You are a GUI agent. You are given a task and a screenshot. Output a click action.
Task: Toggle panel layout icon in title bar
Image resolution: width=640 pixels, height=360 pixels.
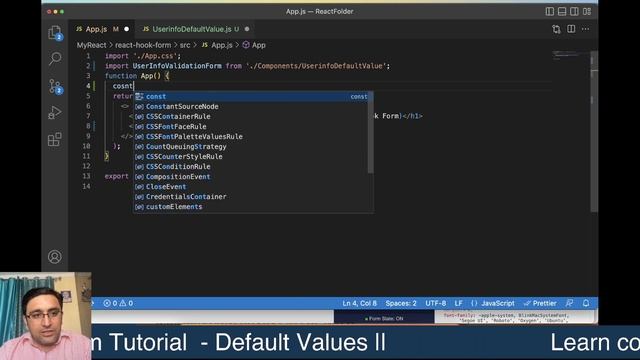coord(562,11)
